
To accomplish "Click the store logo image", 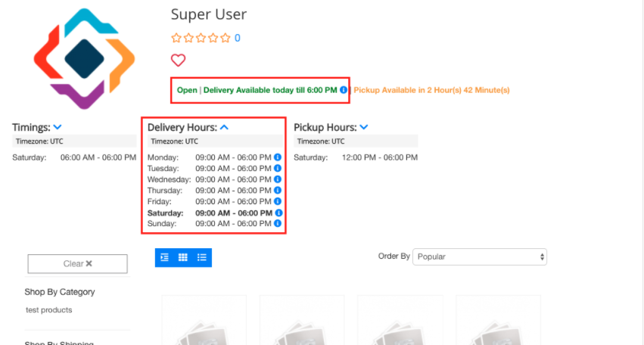I will pyautogui.click(x=84, y=59).
